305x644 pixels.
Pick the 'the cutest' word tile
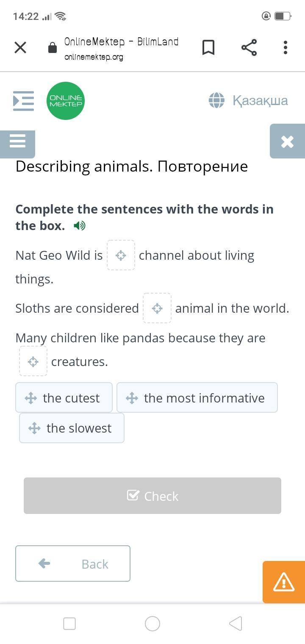coord(64,398)
